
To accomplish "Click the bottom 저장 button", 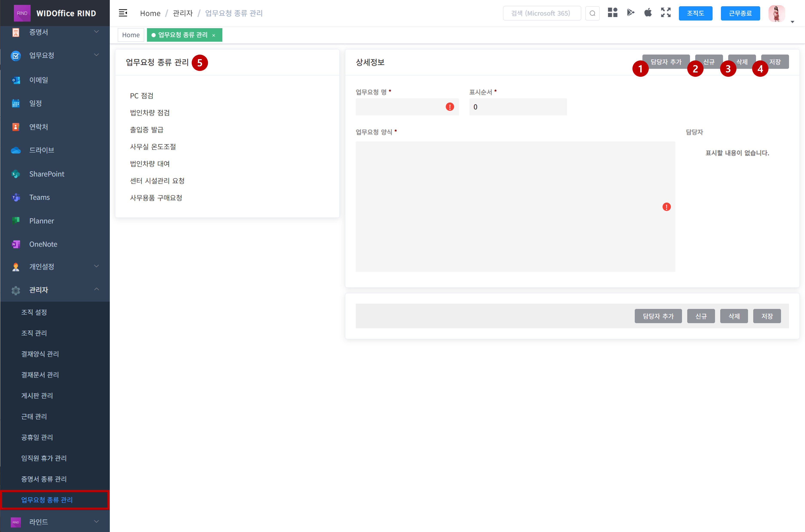I will [x=767, y=316].
